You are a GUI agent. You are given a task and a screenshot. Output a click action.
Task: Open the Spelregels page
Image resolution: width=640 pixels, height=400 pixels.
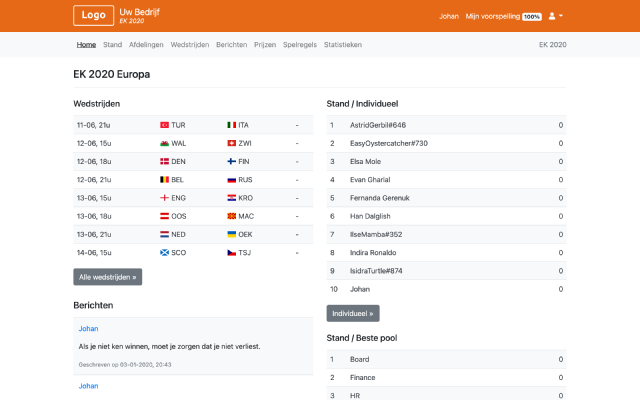coord(300,45)
